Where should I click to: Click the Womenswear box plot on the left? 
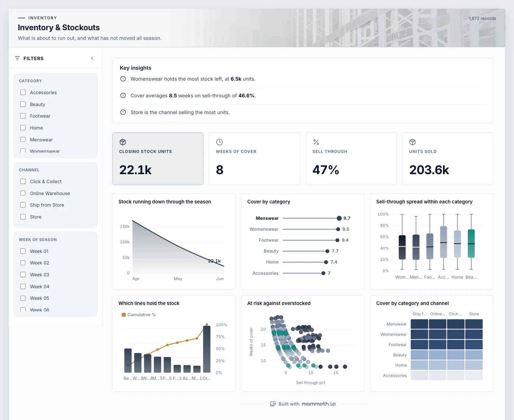click(402, 247)
